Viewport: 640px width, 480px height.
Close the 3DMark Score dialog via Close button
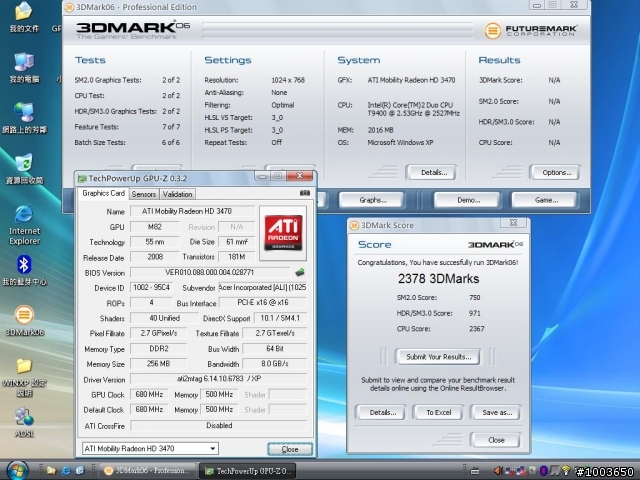(x=496, y=440)
